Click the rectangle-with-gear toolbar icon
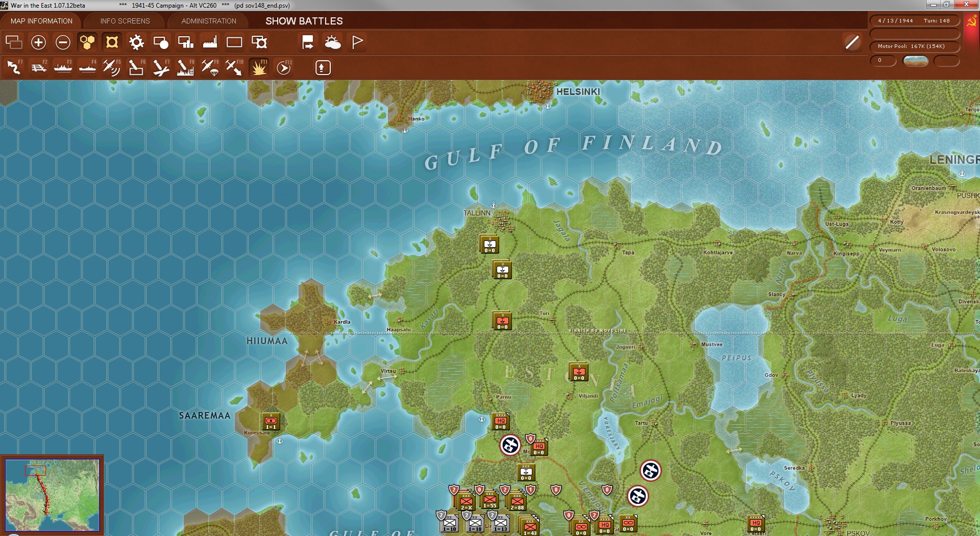This screenshot has width=980, height=536. (x=259, y=42)
